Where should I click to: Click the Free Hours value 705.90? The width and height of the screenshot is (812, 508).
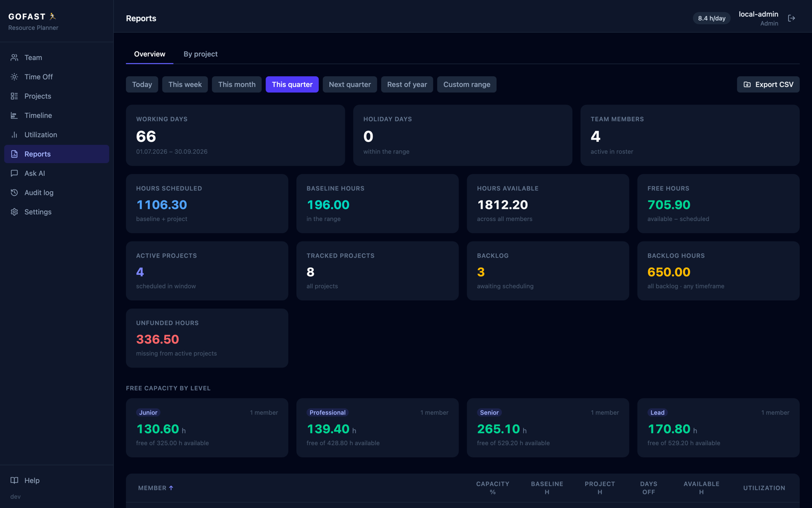pos(669,205)
